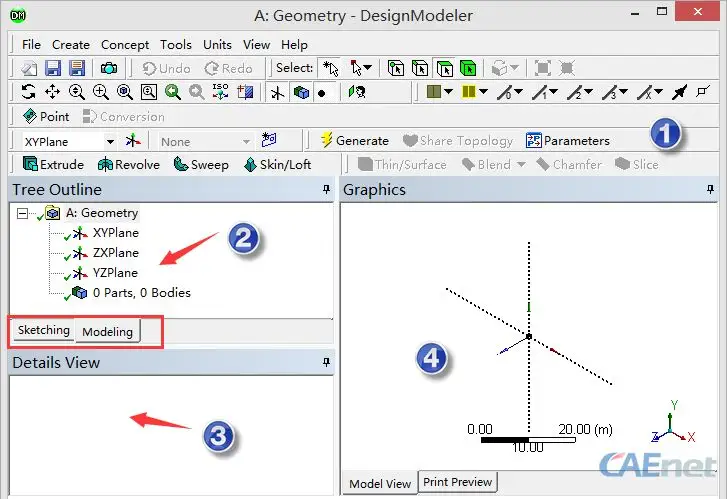This screenshot has height=499, width=727.
Task: Open the Magnifier Window tool
Action: click(x=149, y=92)
